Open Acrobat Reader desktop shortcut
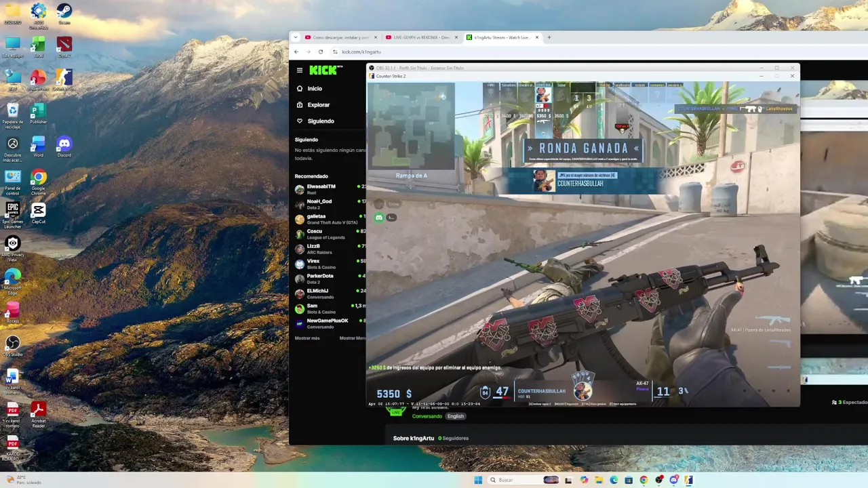868x488 pixels. point(39,415)
